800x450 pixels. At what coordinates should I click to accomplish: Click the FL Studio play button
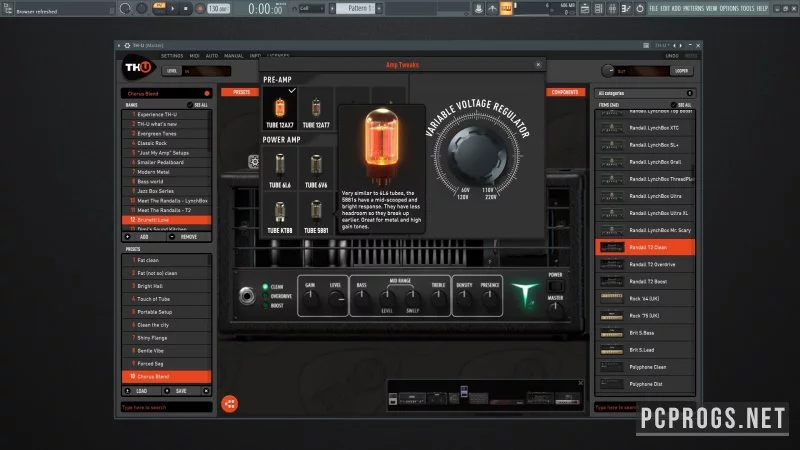(x=172, y=8)
